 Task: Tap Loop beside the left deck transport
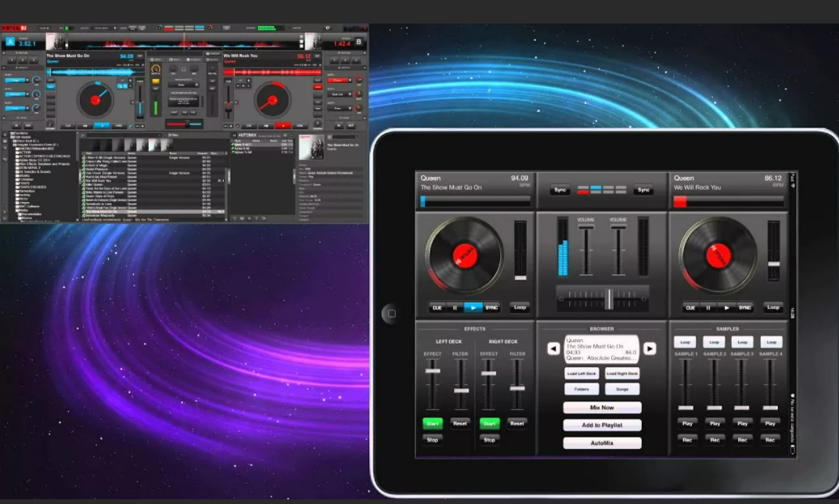[x=520, y=308]
